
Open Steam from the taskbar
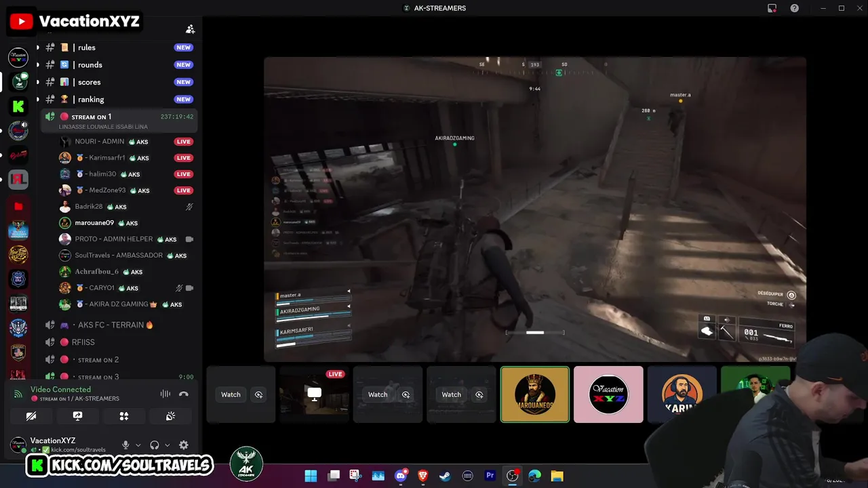(x=445, y=476)
